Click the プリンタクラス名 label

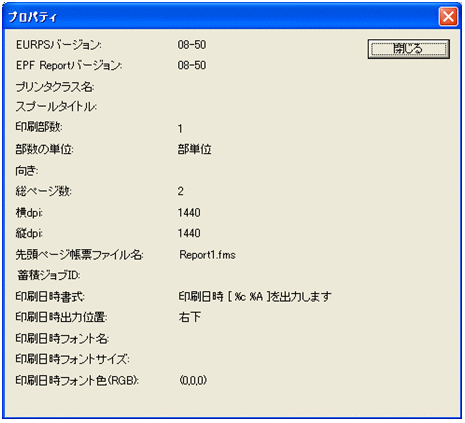coord(55,87)
